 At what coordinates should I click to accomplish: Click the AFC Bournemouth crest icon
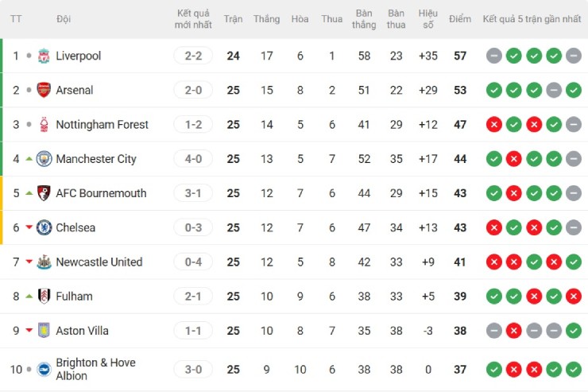[44, 193]
